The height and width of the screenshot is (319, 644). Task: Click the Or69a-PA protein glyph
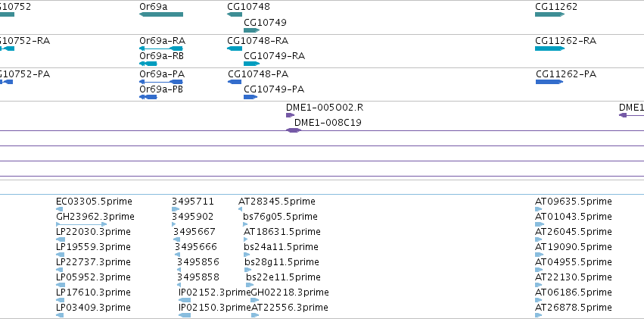click(161, 82)
